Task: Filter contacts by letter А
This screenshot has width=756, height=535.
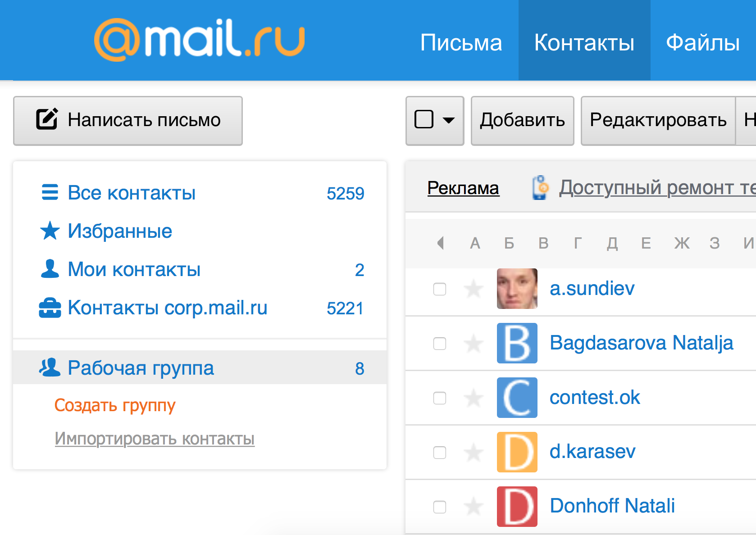Action: 475,243
